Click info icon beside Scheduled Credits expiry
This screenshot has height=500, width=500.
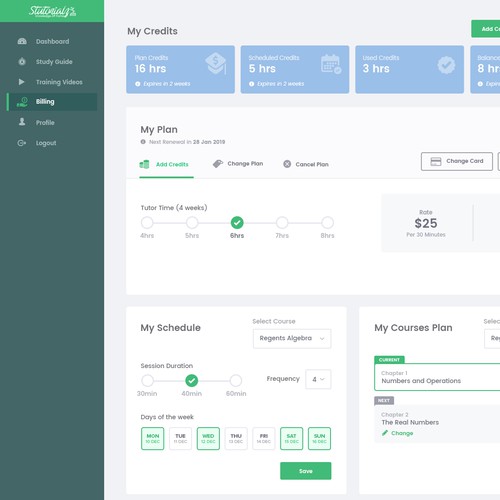pyautogui.click(x=252, y=84)
